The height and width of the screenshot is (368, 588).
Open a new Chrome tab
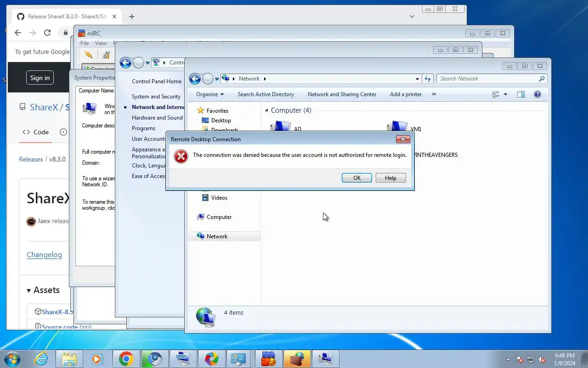tap(132, 17)
